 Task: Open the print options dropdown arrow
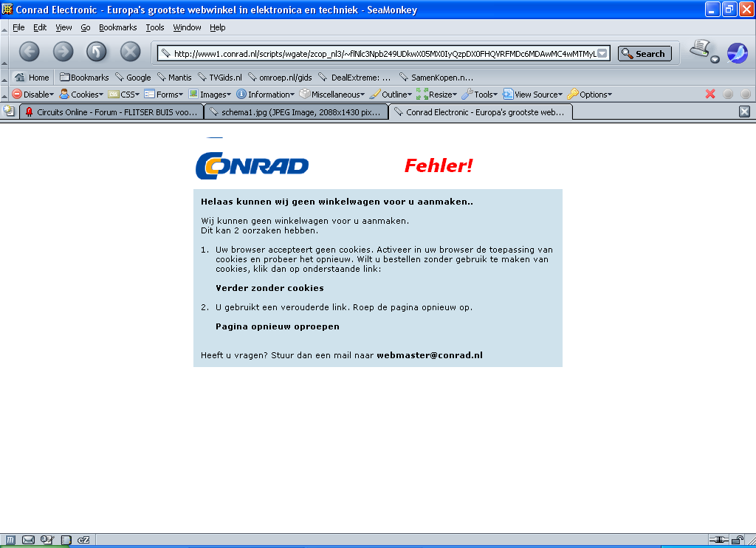(x=715, y=59)
